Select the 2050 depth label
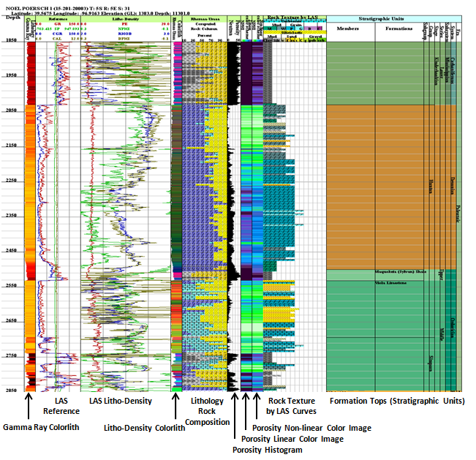476x460 pixels. click(x=11, y=110)
